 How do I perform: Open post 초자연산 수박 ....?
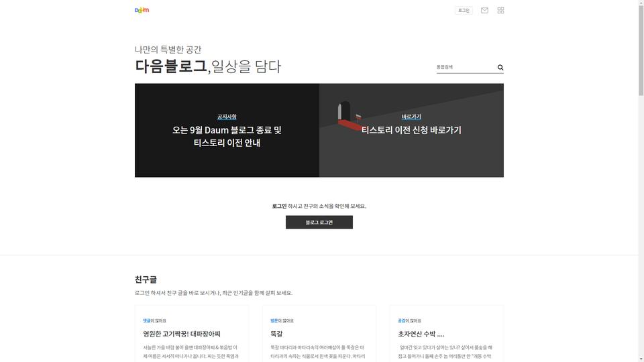point(421,334)
